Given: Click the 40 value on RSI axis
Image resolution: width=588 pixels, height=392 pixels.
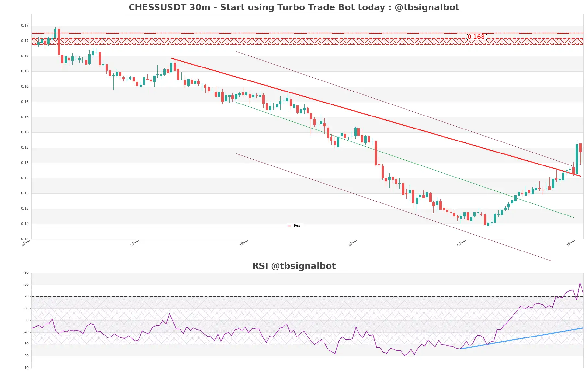Looking at the screenshot, I should (26, 332).
